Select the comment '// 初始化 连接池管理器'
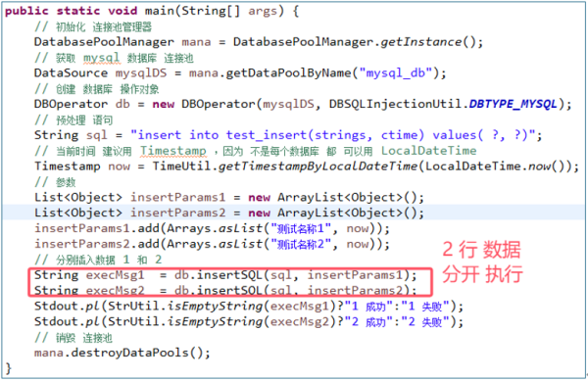 tap(93, 26)
